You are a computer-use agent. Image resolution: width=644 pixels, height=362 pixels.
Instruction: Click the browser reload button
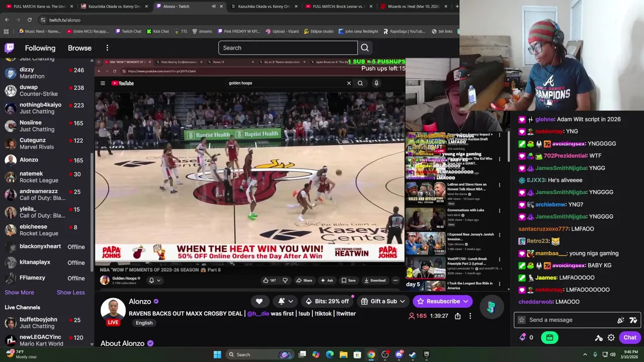point(29,20)
